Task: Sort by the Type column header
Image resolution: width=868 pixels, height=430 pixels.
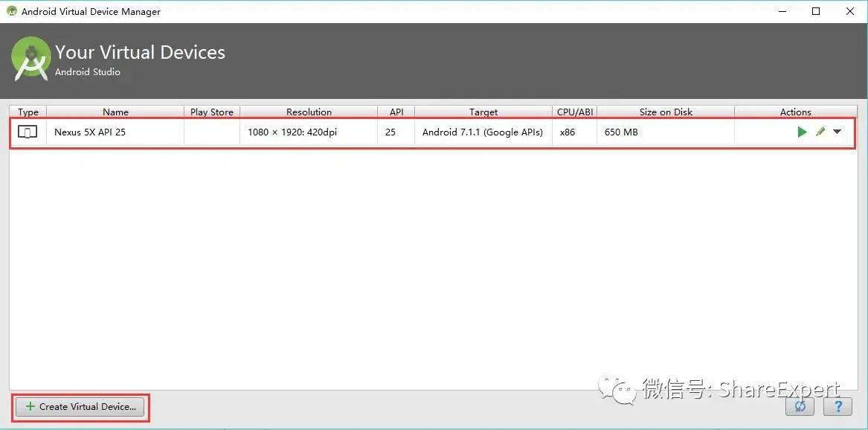Action: (28, 112)
